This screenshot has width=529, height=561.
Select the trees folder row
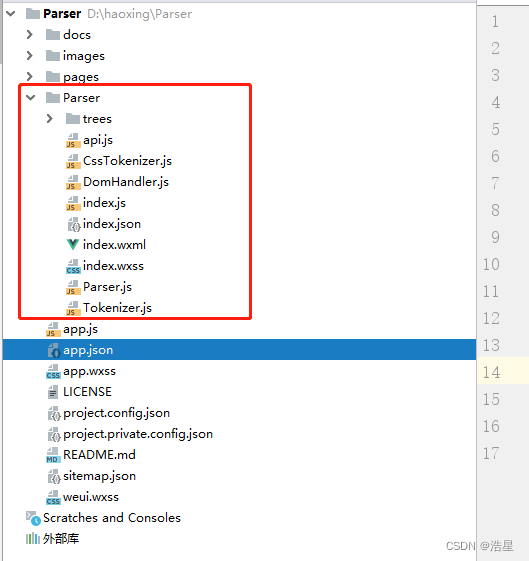point(239,118)
